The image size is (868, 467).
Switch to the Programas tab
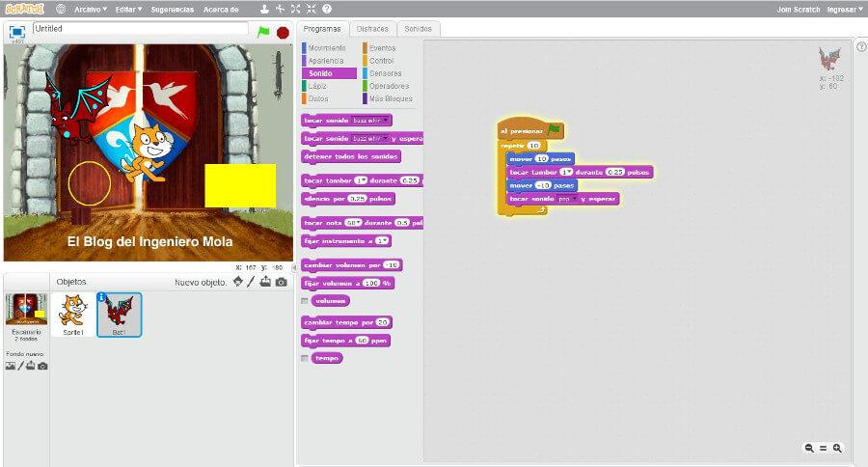click(x=322, y=29)
